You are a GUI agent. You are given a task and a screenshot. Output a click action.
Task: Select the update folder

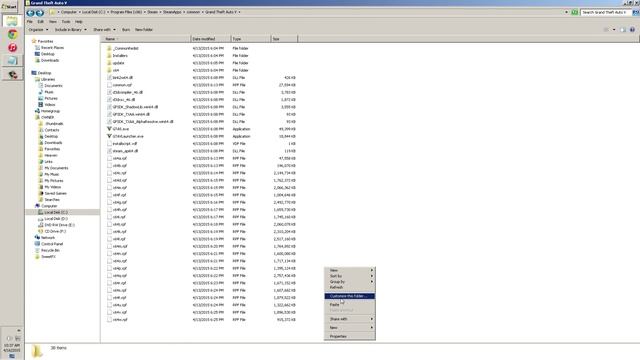click(118, 63)
